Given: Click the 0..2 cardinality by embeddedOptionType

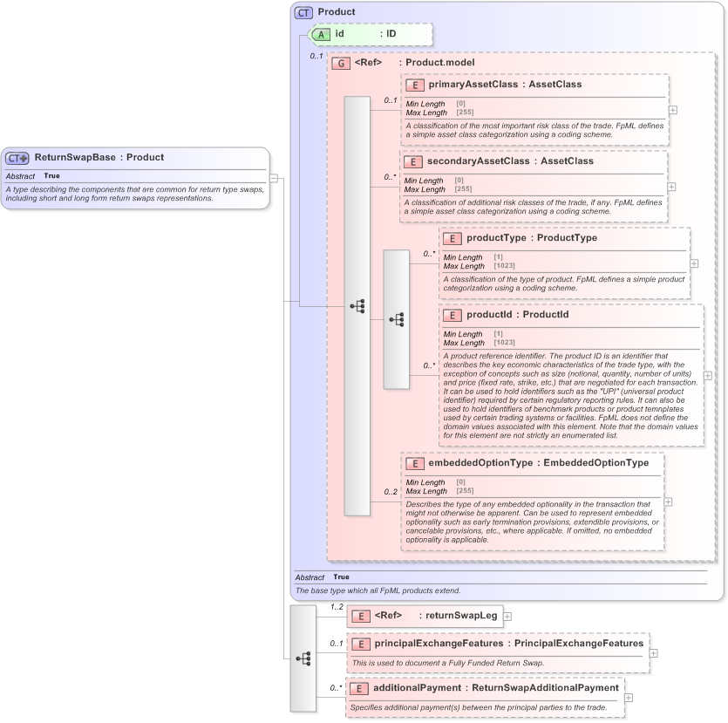Looking at the screenshot, I should (391, 492).
